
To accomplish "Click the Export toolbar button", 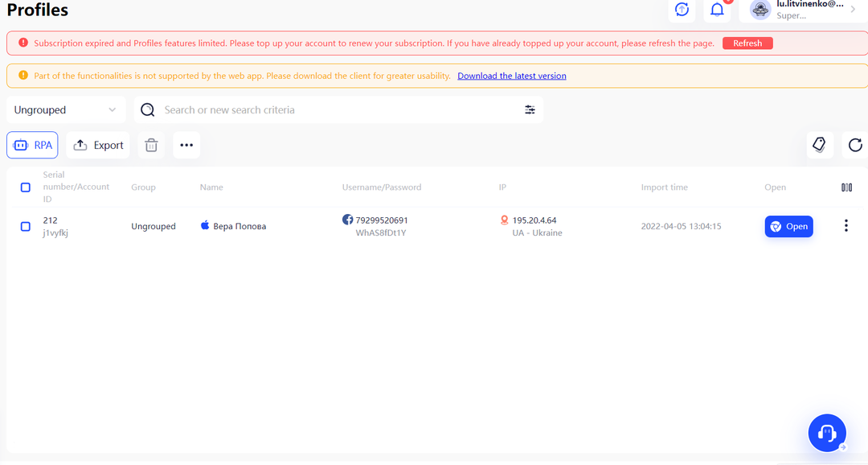I will (x=98, y=145).
